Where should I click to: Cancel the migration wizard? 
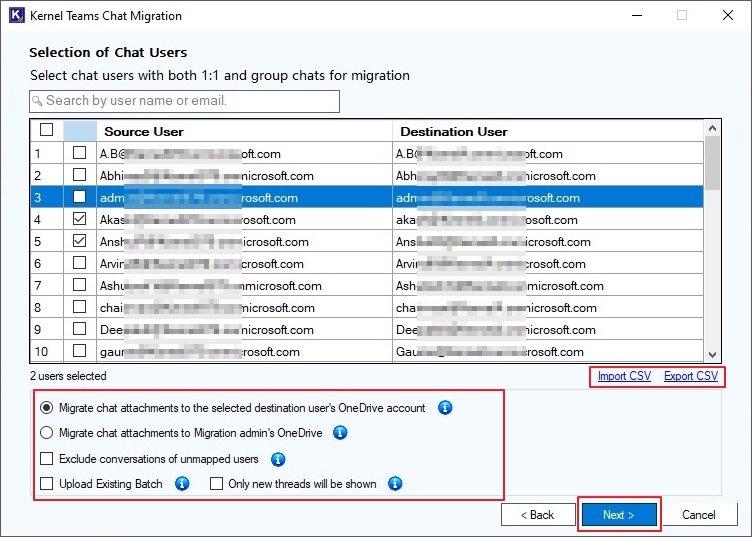(699, 514)
